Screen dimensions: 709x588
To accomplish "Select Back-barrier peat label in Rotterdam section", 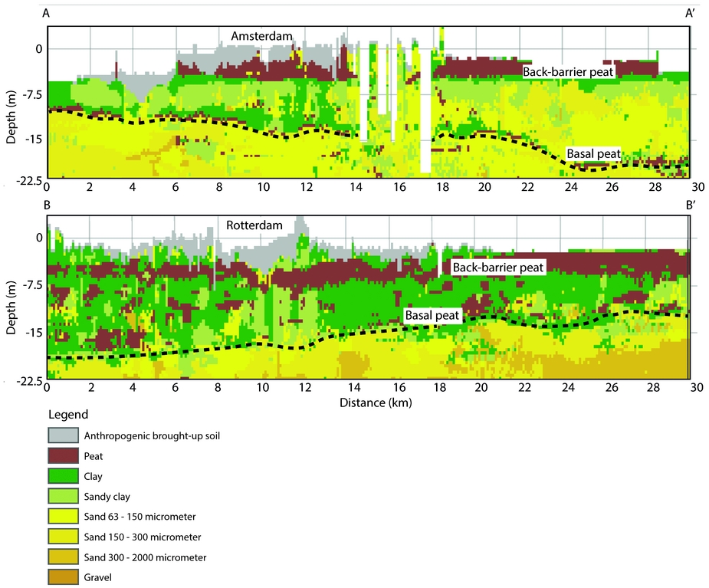I will (498, 268).
